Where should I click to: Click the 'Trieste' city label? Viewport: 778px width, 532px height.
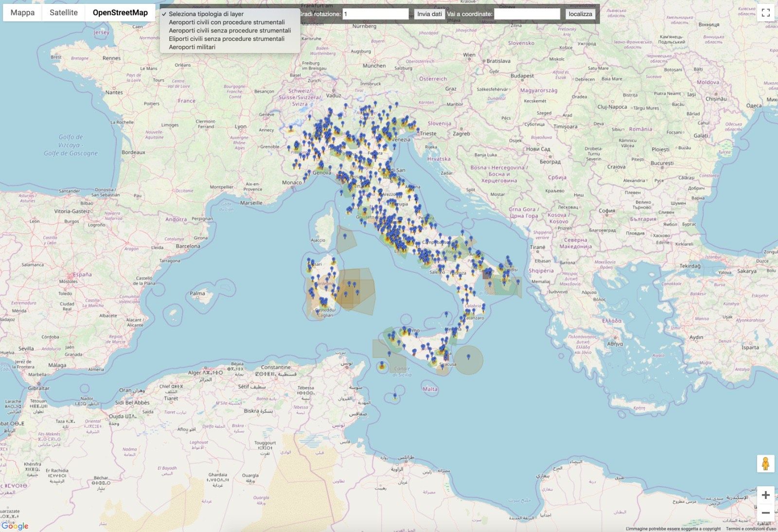(x=428, y=133)
